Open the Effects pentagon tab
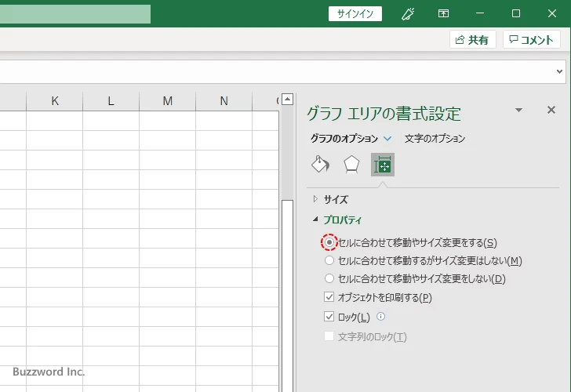Screen dimensions: 571x392 [x=351, y=165]
